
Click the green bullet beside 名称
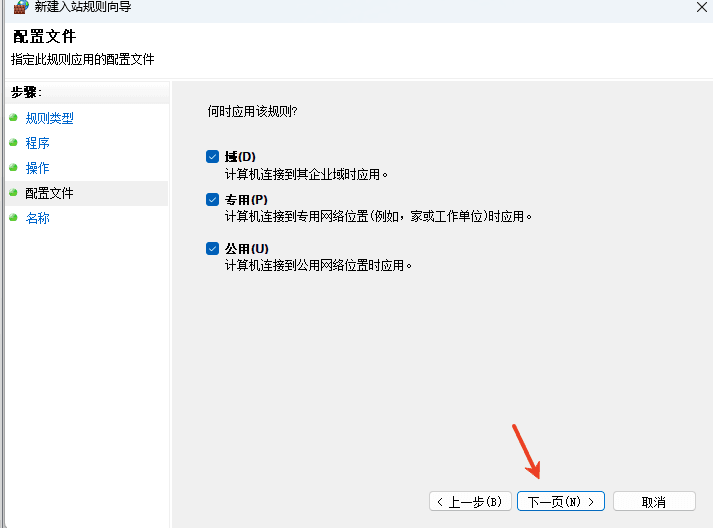point(13,217)
